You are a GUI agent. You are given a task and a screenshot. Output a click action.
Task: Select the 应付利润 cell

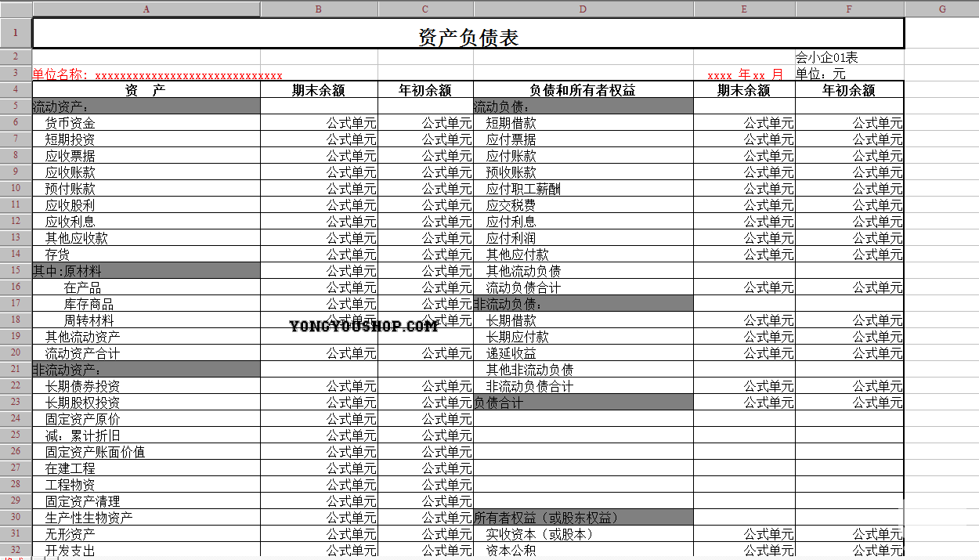coord(583,237)
